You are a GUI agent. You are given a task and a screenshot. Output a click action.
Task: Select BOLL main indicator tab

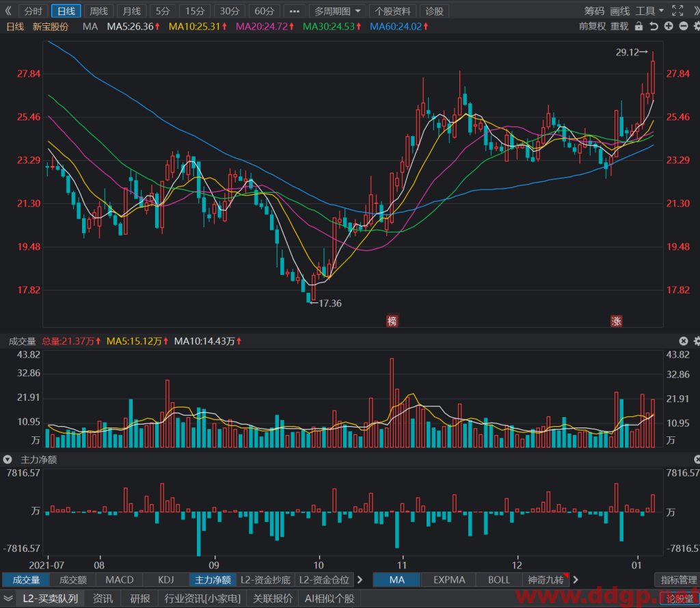[498, 580]
